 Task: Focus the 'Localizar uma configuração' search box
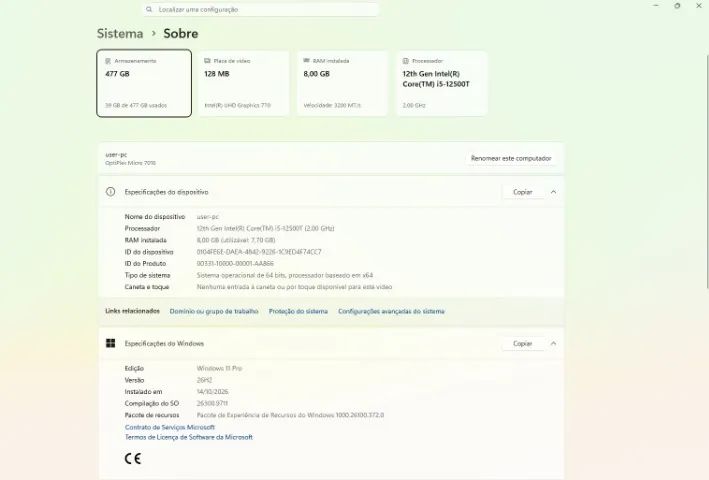coord(261,9)
